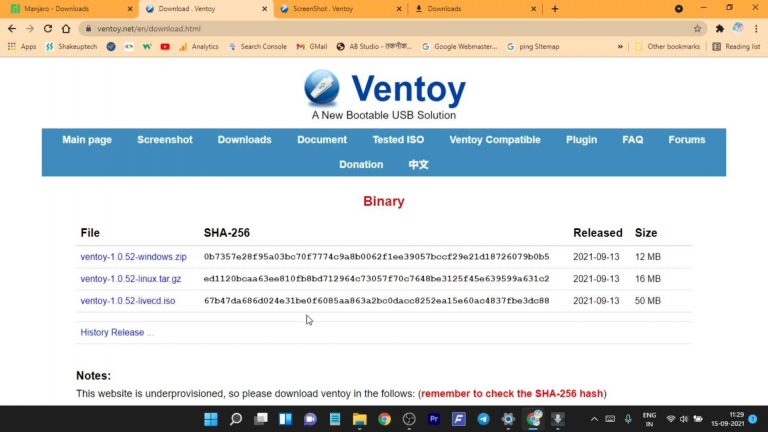Expand the hidden bookmarks overflow chevron
Viewport: 768px width, 432px height.
click(620, 46)
